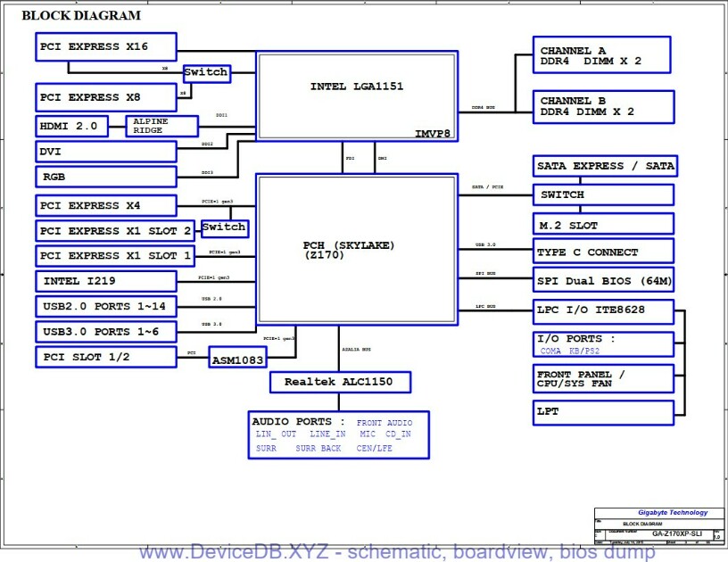Select the CEN/LFE label

pyautogui.click(x=374, y=449)
